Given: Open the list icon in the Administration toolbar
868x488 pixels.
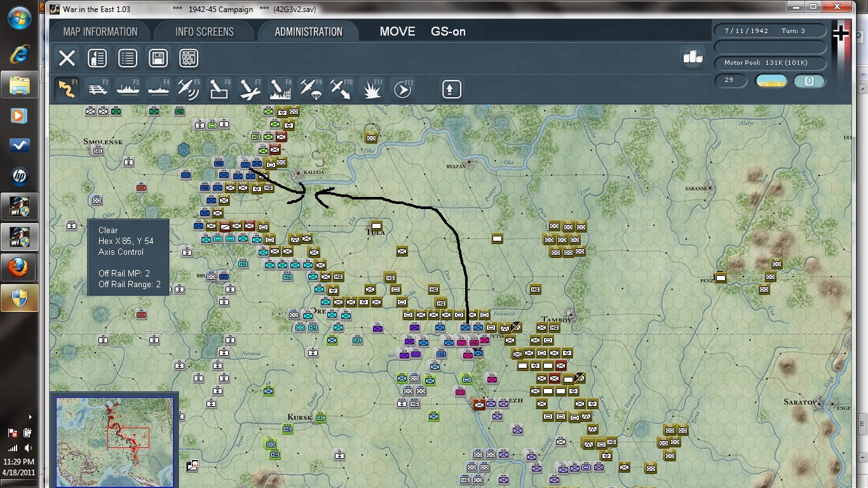Looking at the screenshot, I should click(128, 58).
